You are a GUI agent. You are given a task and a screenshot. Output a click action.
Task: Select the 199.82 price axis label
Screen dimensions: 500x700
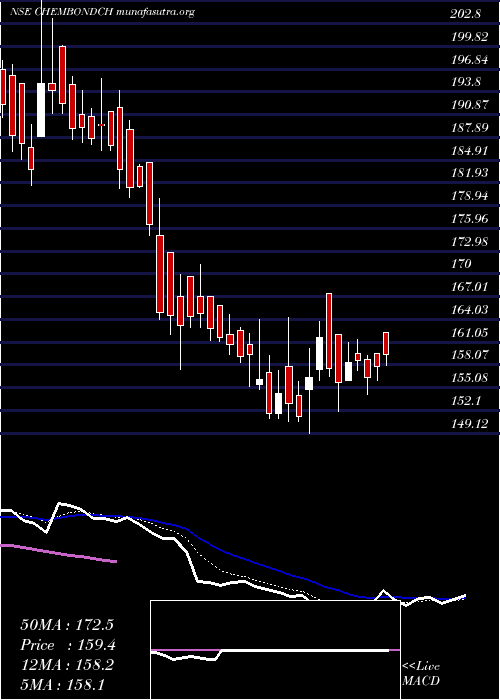point(469,37)
